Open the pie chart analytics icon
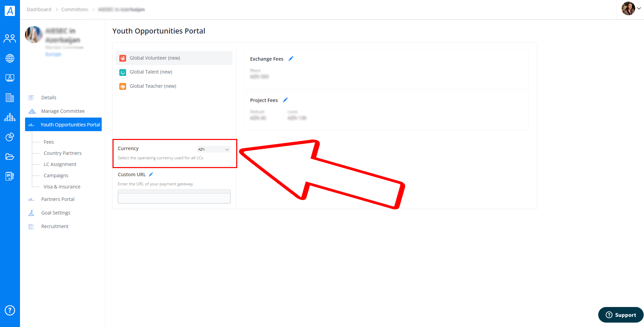This screenshot has width=644, height=327. [10, 137]
